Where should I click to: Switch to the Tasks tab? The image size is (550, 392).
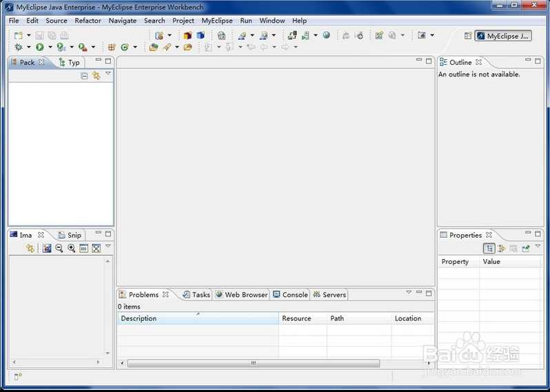tap(196, 295)
